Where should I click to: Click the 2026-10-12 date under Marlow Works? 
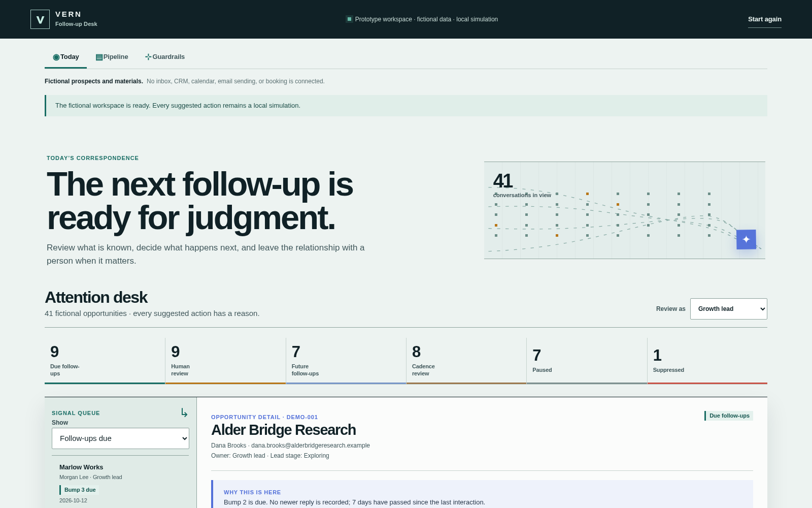[x=73, y=500]
